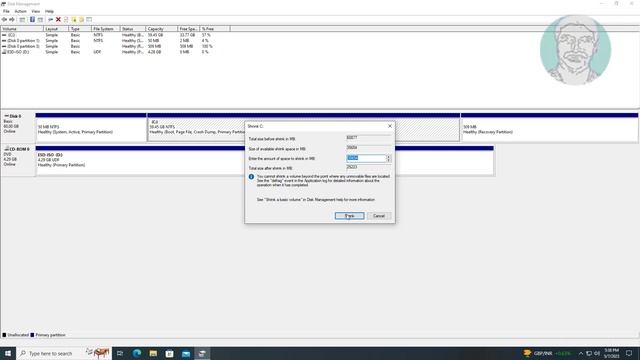The width and height of the screenshot is (640, 360).
Task: Click the network icon in the system tray
Action: click(589, 353)
